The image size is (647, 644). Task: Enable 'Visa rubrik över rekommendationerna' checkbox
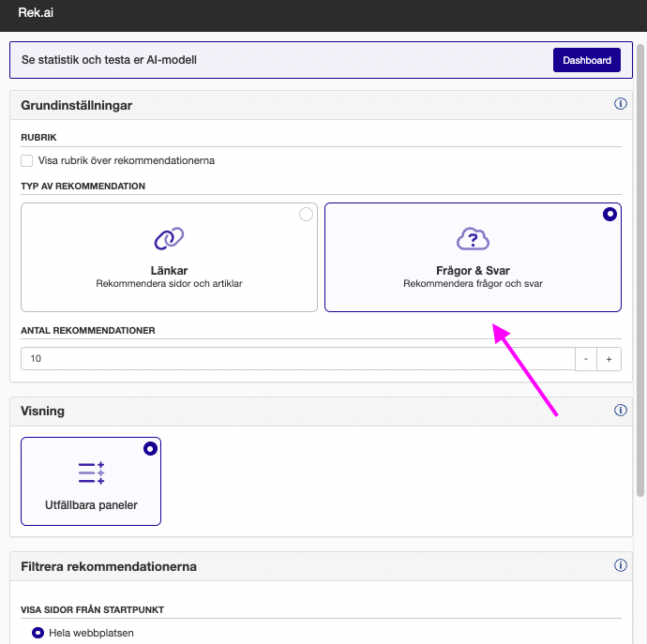click(27, 160)
